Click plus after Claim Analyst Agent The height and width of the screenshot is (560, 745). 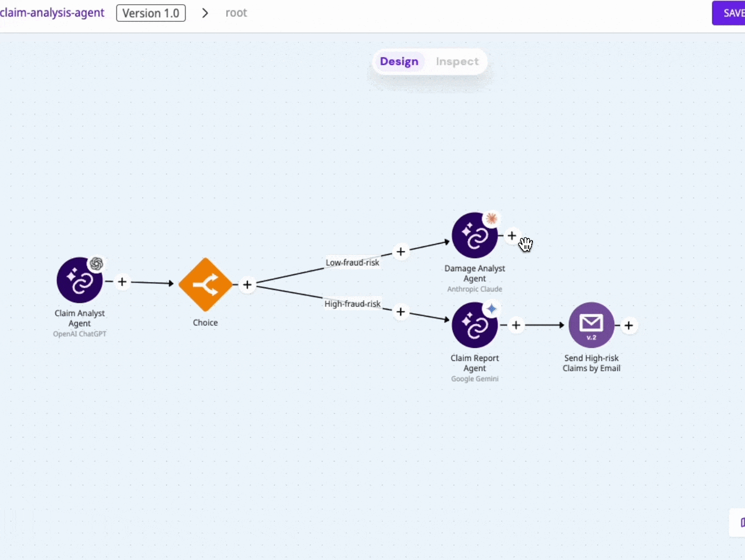[x=122, y=282]
